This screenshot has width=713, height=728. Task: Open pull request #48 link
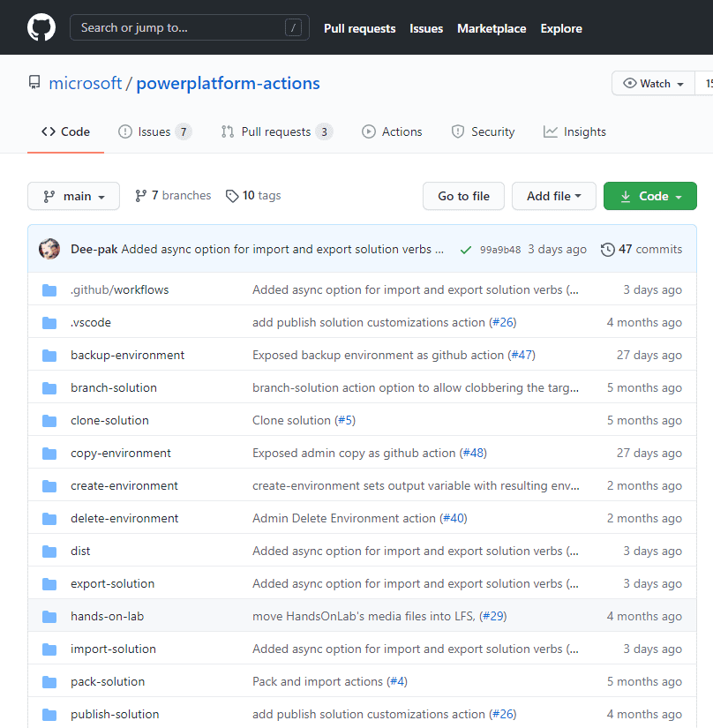473,454
